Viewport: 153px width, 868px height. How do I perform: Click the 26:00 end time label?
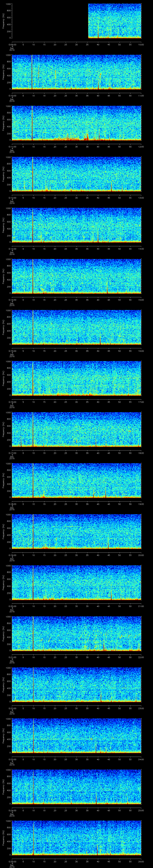click(x=141, y=861)
